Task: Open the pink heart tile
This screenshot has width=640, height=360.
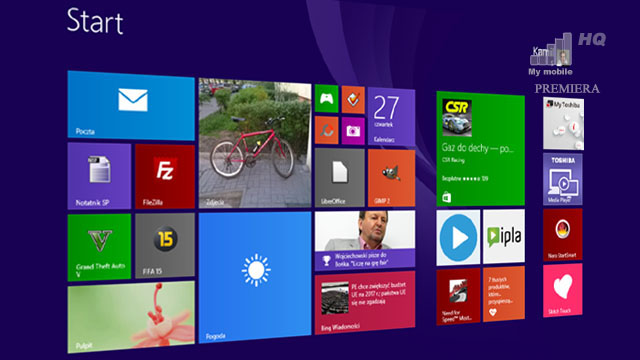Action: click(x=563, y=290)
